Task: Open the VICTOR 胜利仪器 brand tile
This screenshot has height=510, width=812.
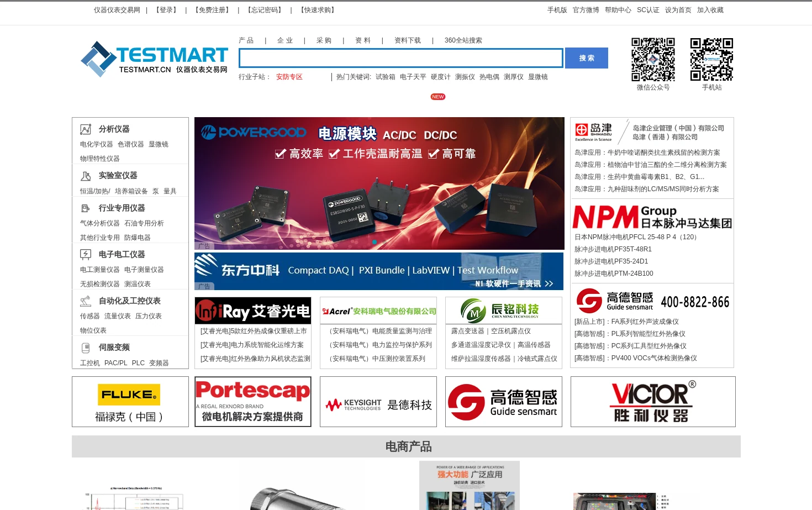Action: coord(653,402)
